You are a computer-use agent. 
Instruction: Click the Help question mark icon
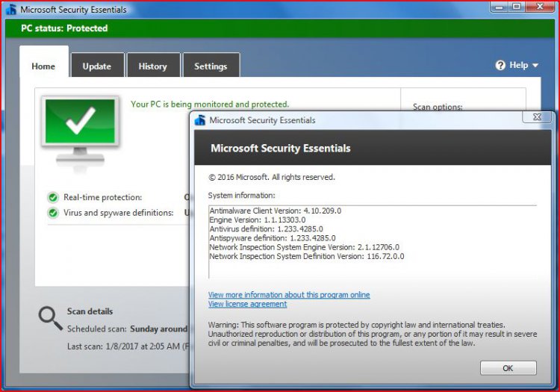[500, 66]
